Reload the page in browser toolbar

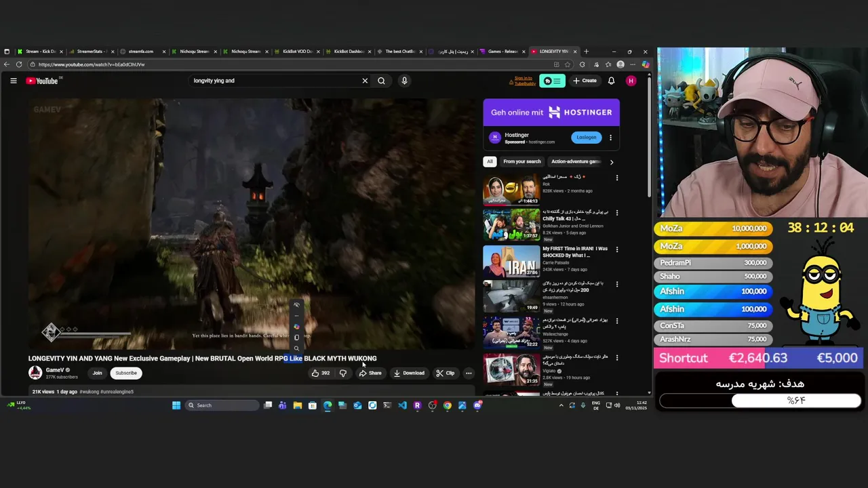[x=19, y=64]
